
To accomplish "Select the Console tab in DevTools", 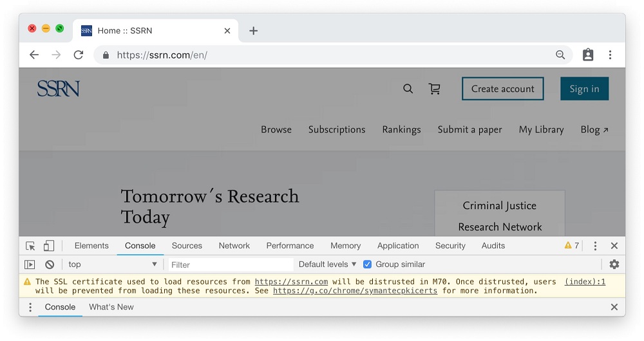I will [x=140, y=246].
